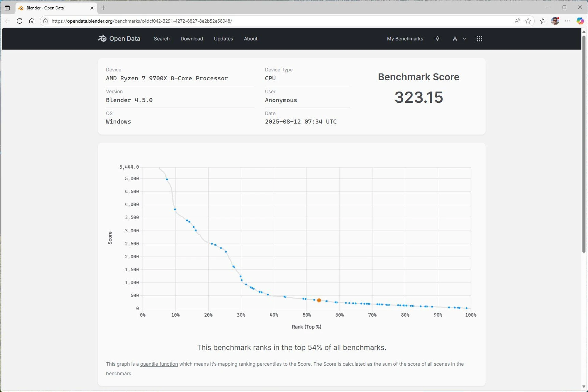Open the Favorites list icon
The width and height of the screenshot is (588, 392).
pyautogui.click(x=543, y=21)
